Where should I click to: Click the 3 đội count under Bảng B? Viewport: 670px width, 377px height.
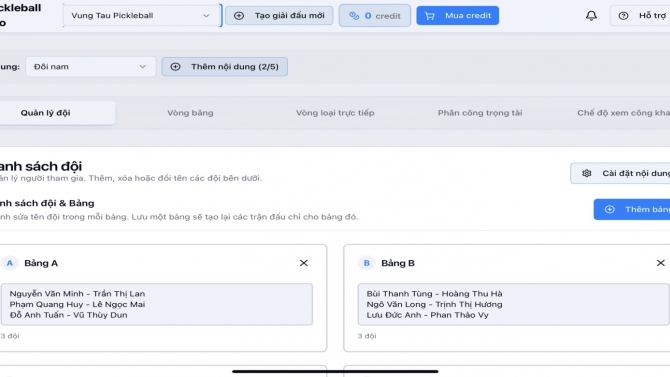tap(367, 336)
